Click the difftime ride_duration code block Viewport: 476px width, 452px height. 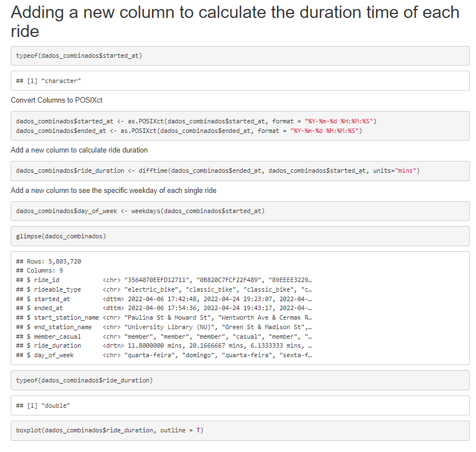click(240, 171)
